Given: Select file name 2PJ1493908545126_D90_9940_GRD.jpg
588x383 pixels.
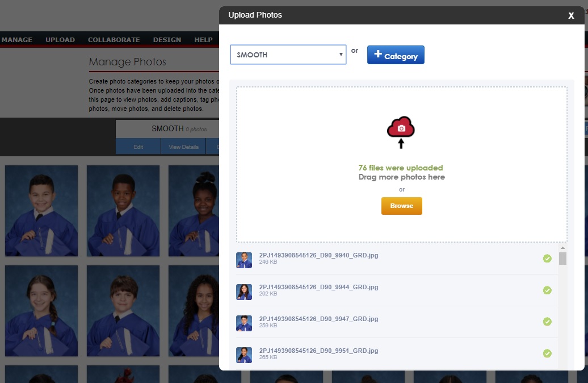Looking at the screenshot, I should pos(318,255).
